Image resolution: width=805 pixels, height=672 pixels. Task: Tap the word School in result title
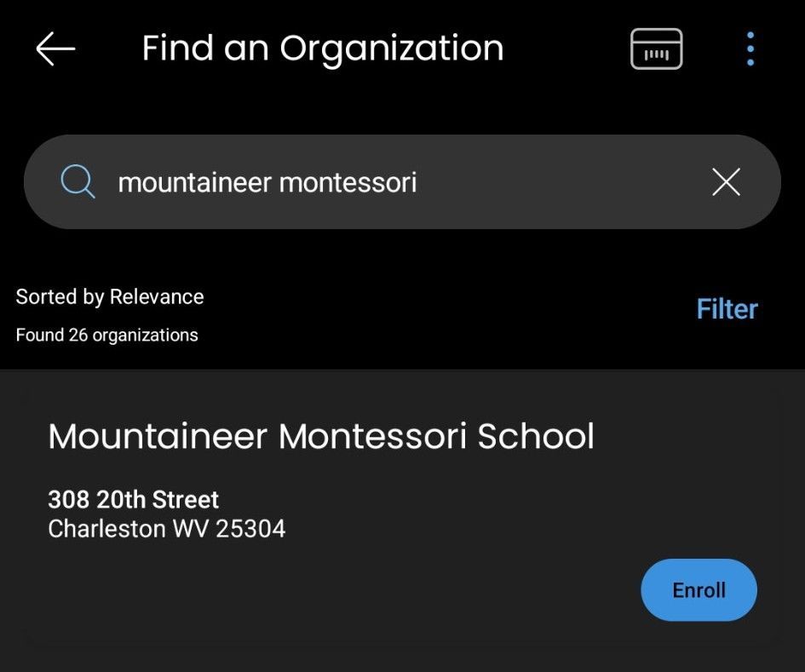click(536, 437)
